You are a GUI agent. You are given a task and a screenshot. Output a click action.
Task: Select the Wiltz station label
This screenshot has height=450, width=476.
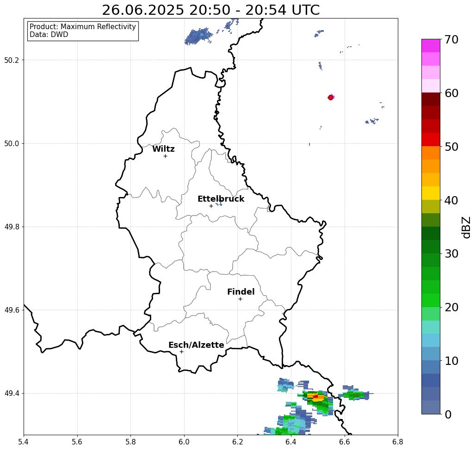[163, 149]
